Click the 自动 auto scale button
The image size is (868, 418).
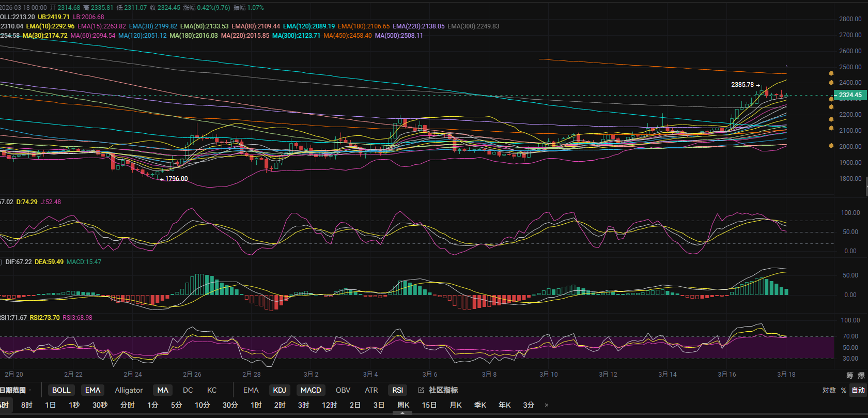[x=858, y=390]
